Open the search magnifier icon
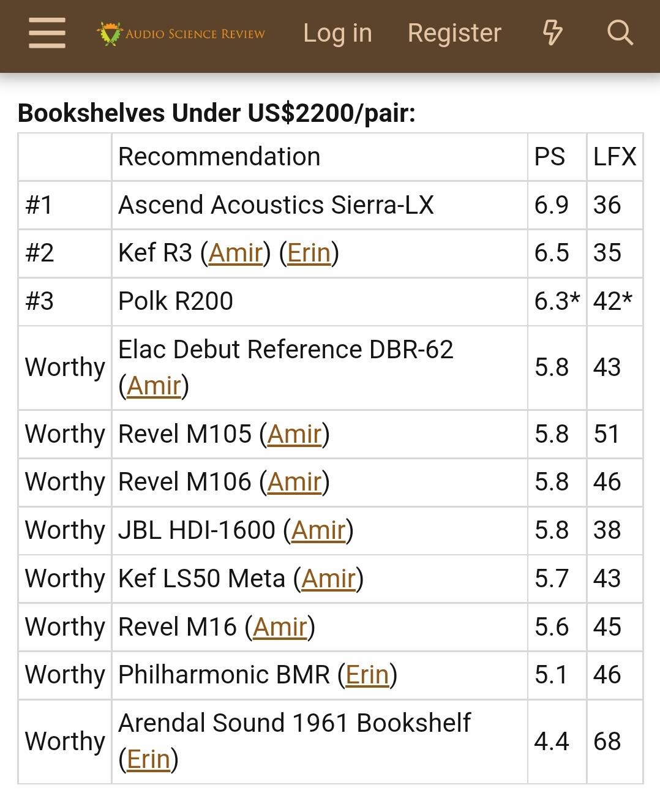 [620, 33]
